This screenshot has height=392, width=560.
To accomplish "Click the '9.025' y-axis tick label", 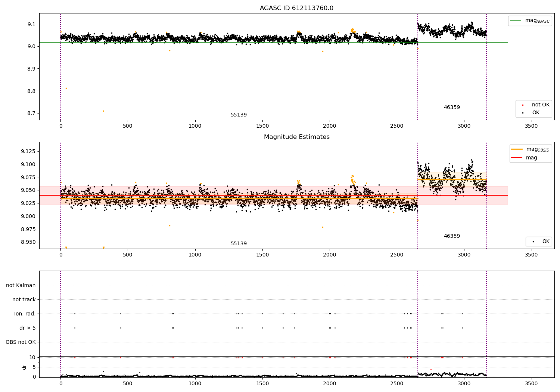I will coord(28,203).
